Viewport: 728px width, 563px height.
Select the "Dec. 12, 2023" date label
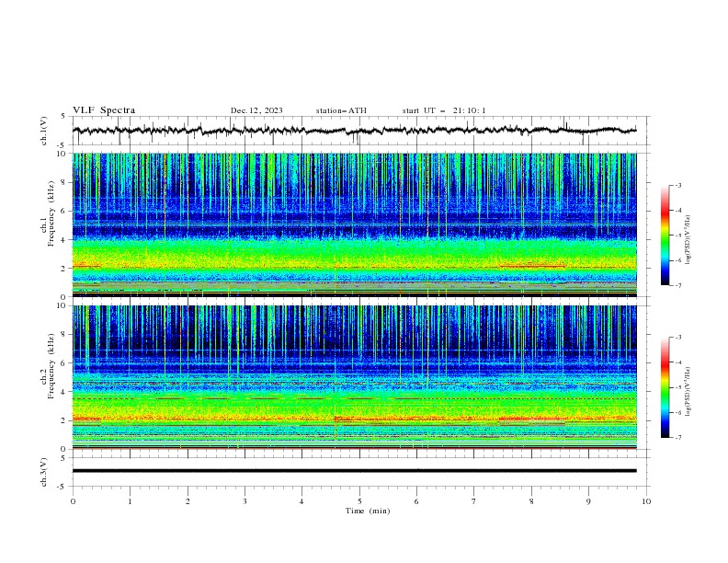[x=256, y=110]
